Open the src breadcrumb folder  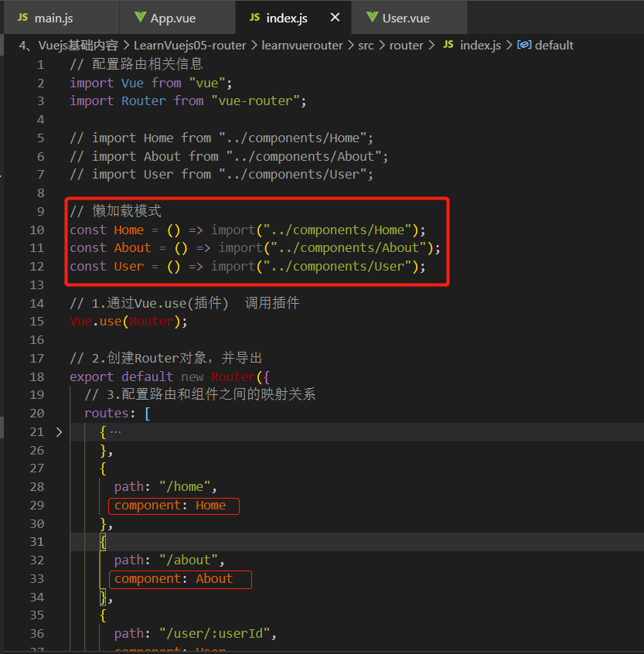(x=366, y=45)
